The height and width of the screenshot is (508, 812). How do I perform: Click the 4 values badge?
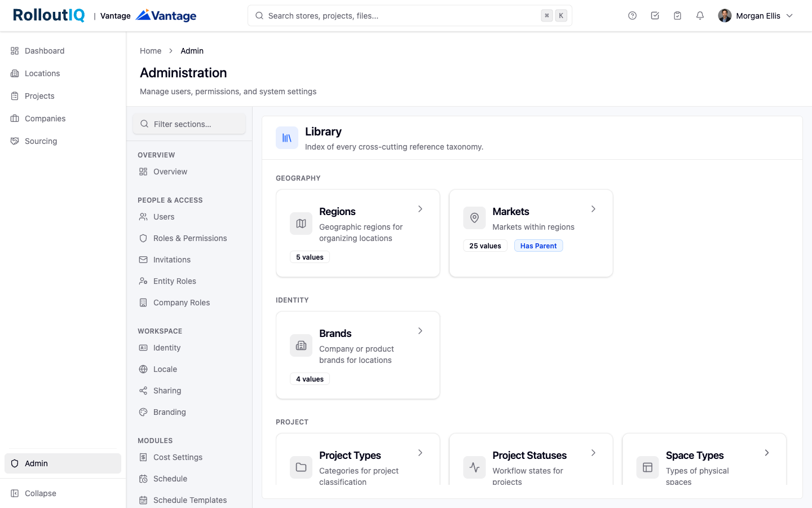[x=310, y=379]
